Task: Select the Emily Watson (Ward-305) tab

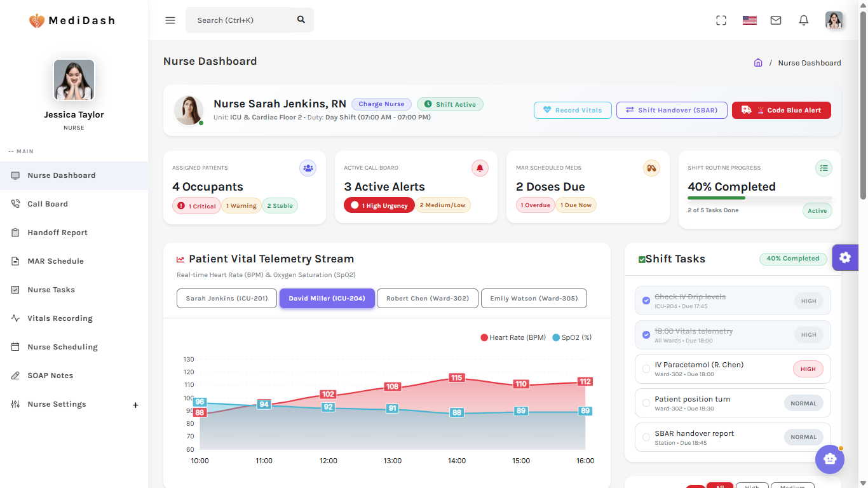Action: [534, 298]
